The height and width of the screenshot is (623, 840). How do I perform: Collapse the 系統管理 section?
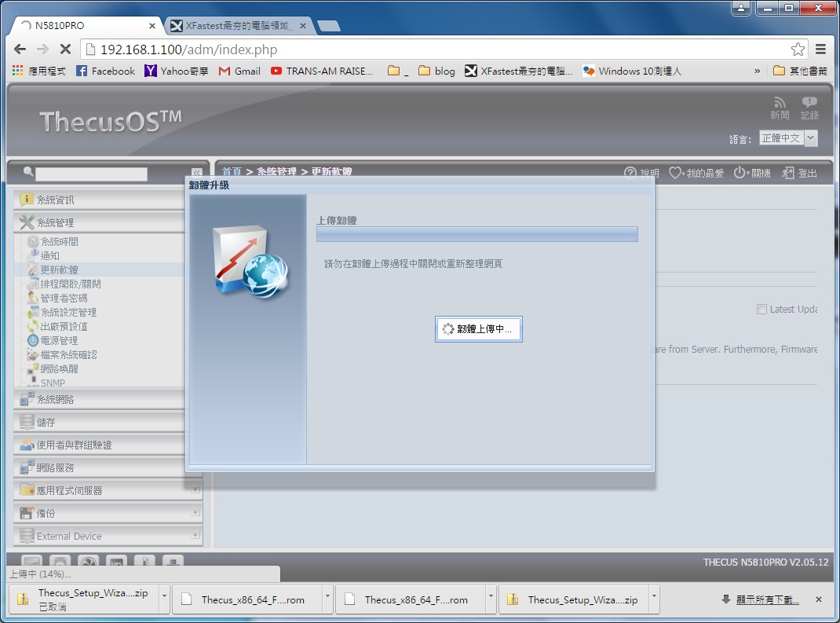100,222
